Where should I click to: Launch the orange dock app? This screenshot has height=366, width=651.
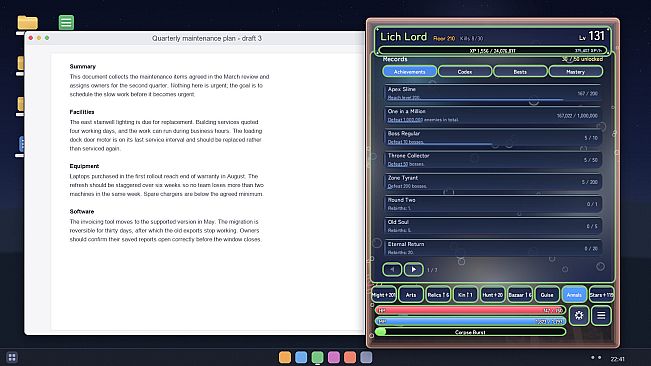tap(285, 357)
